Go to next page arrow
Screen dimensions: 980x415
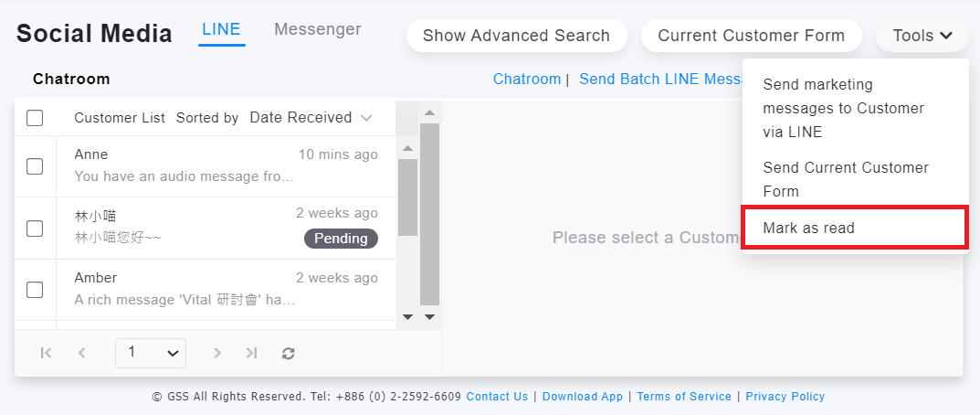216,353
